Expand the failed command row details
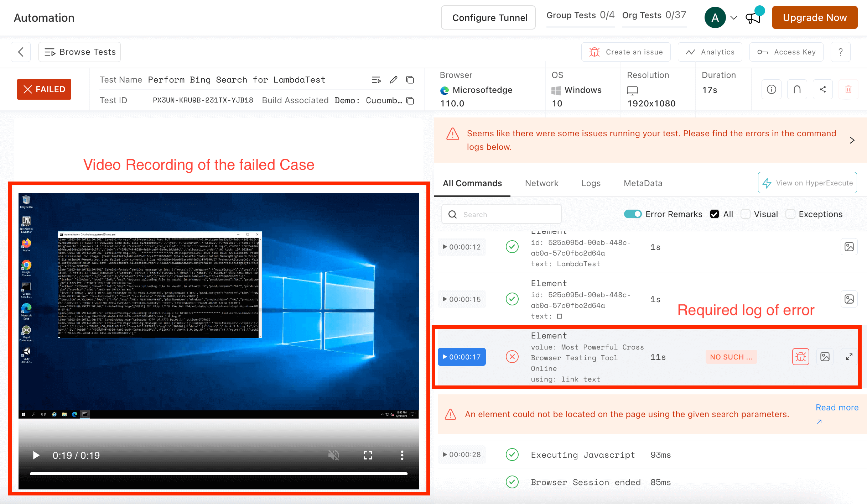The image size is (867, 504). point(849,357)
